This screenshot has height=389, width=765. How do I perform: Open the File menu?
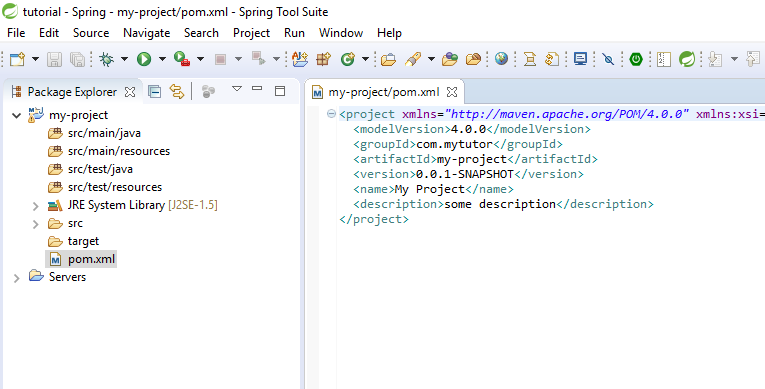point(16,33)
